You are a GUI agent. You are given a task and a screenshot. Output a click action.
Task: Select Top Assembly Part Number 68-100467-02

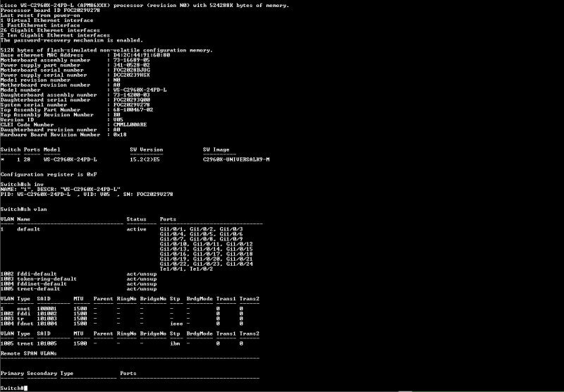133,110
